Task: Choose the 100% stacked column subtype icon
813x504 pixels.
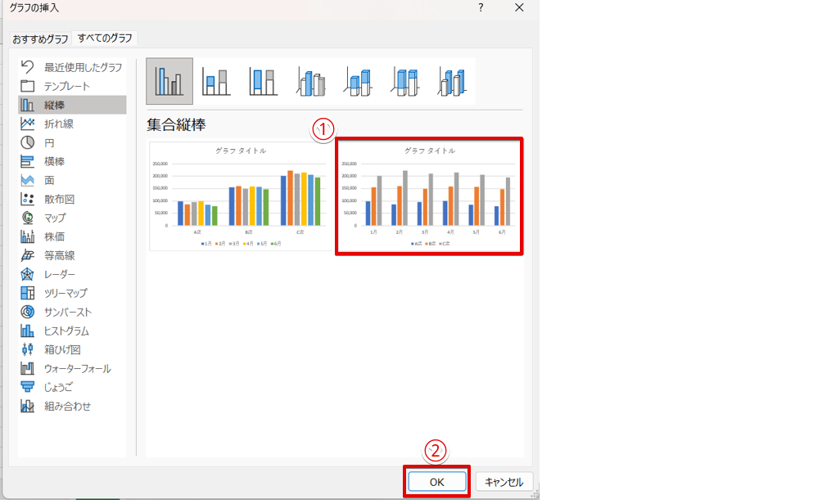Action: coord(264,81)
